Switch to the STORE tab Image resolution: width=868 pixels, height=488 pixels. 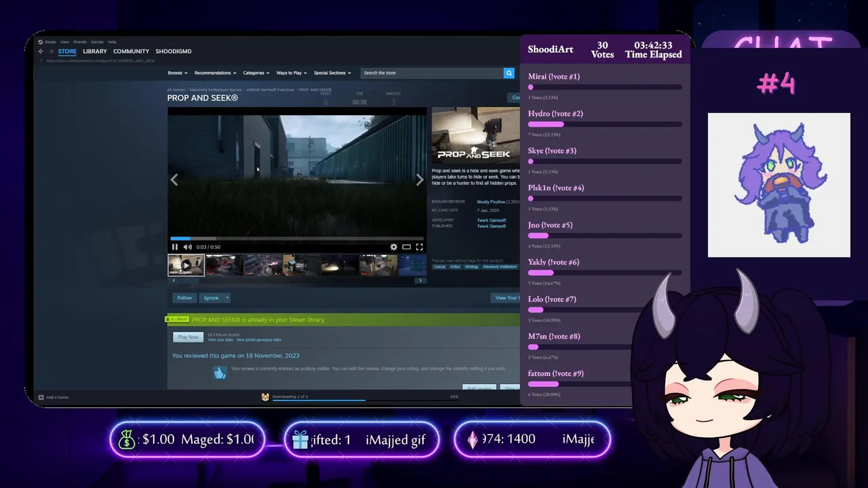click(x=67, y=52)
